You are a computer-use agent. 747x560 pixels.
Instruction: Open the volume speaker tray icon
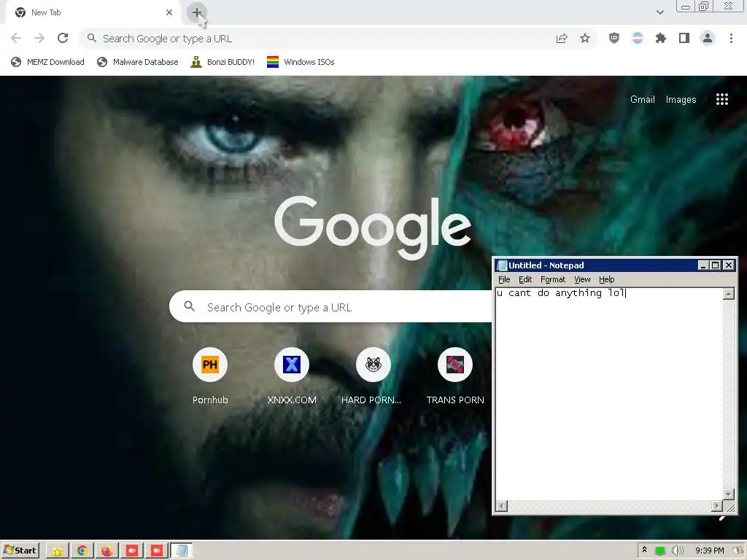(x=677, y=551)
